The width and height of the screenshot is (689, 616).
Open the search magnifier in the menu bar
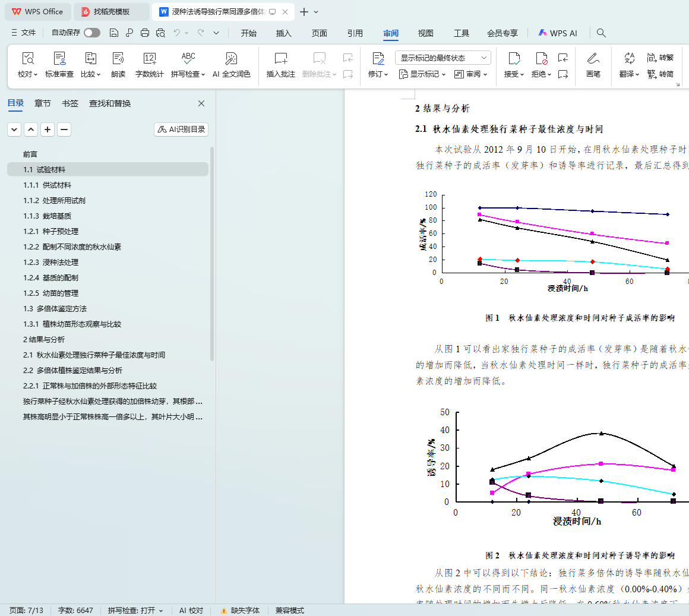[601, 33]
